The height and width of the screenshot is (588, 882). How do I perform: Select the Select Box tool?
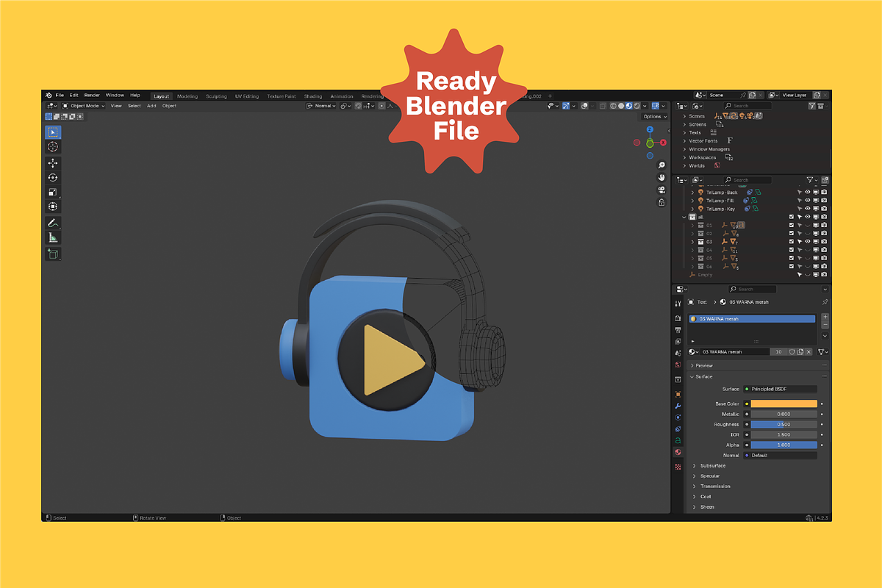coord(53,132)
